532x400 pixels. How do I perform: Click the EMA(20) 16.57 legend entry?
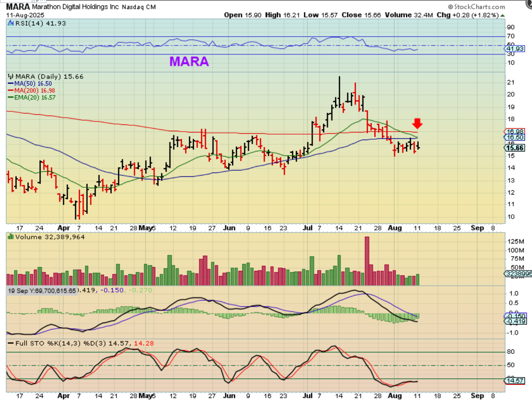coord(31,97)
